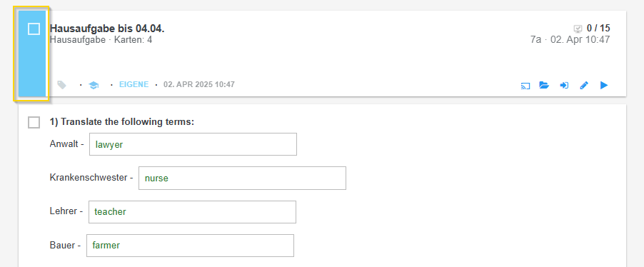Click the grey tag icon
644x267 pixels.
(61, 85)
